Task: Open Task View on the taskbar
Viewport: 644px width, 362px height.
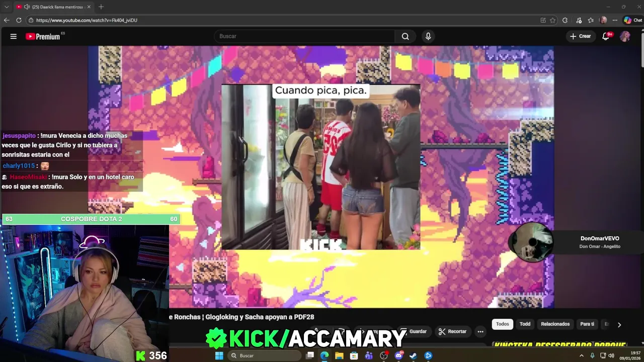Action: [310, 355]
